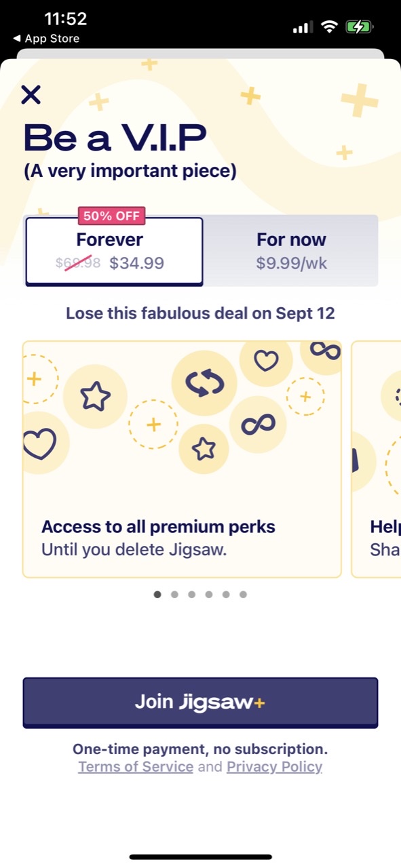Join Jigsaw+ with the purchase button
This screenshot has width=401, height=868.
point(200,703)
